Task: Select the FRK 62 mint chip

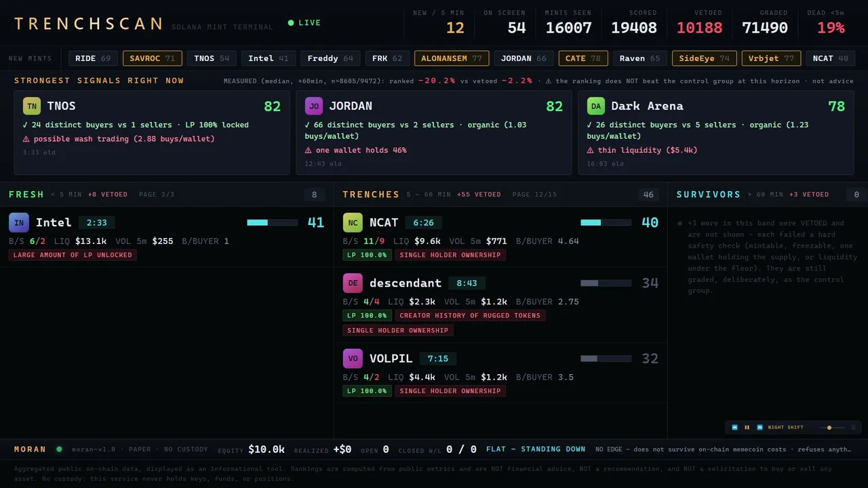Action: pos(387,58)
